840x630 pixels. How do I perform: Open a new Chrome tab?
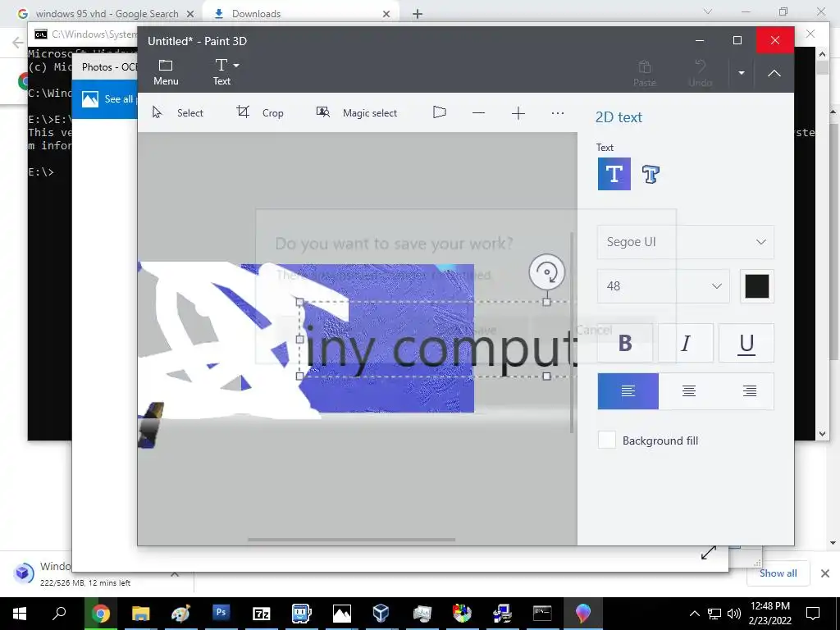tap(418, 14)
